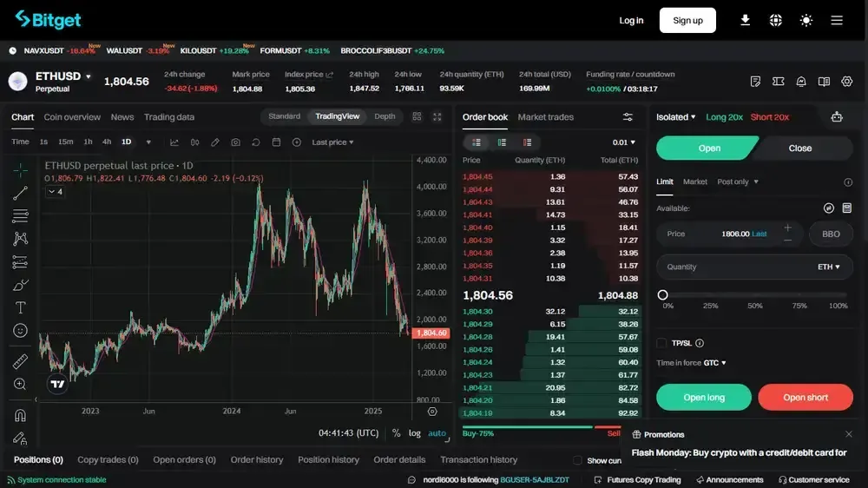Open candlestick chart type selector
868x488 pixels.
[x=194, y=142]
